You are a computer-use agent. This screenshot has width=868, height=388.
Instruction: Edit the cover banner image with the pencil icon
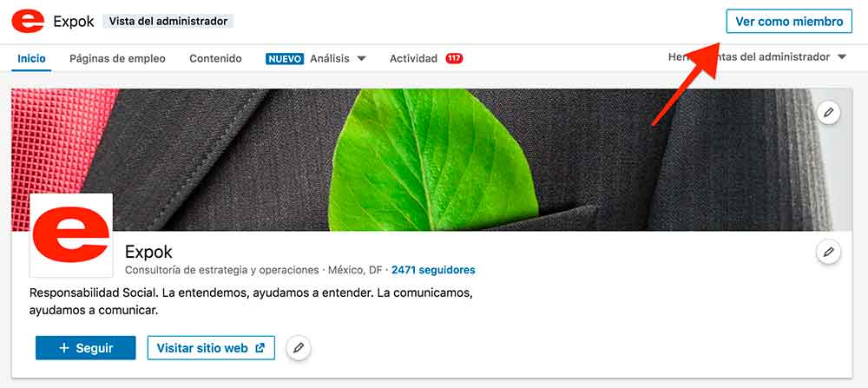[828, 113]
